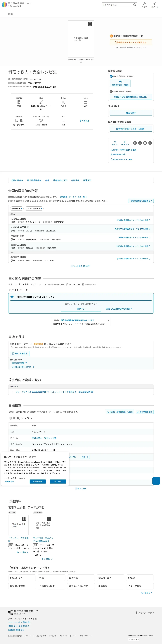Click もっと見る under theme search

(146, 593)
